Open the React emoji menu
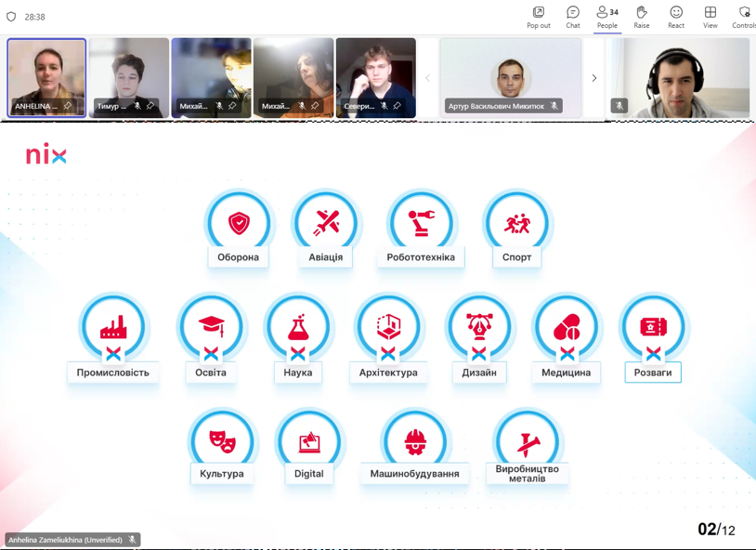Screen dimensions: 756x550 coord(675,16)
